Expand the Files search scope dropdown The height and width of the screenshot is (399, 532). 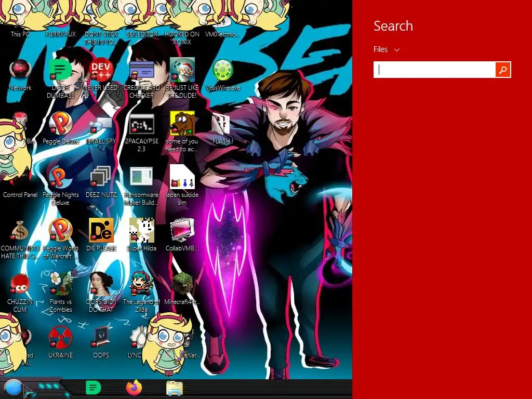point(386,49)
